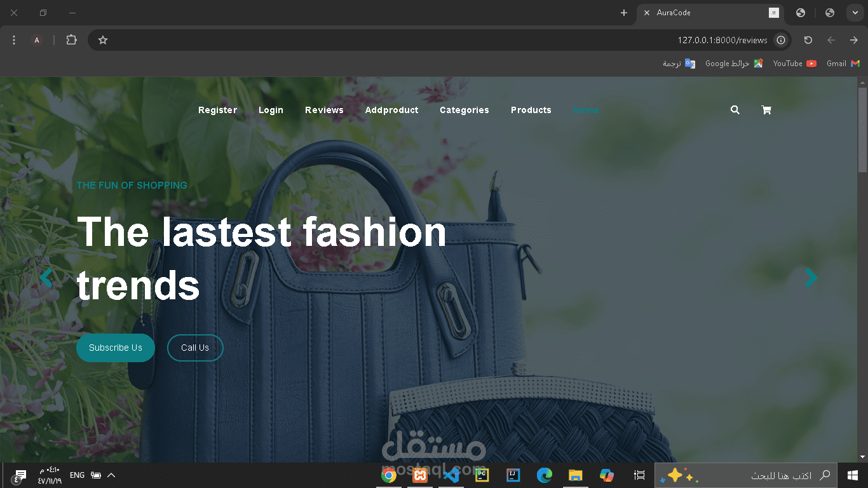Click the hero heading The lastest fashion trends

[x=262, y=258]
